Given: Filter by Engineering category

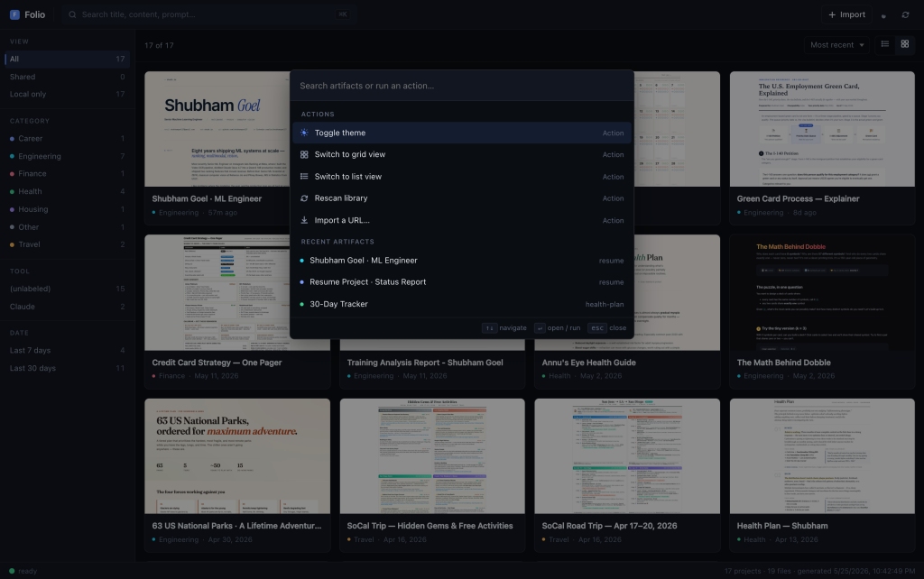Looking at the screenshot, I should pos(67,156).
